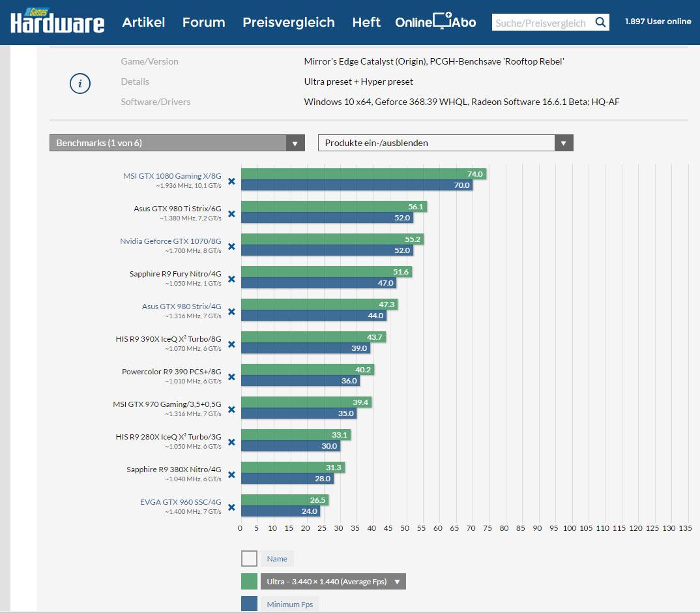This screenshot has height=613, width=700.
Task: Click the Game/Version label
Action: [149, 62]
